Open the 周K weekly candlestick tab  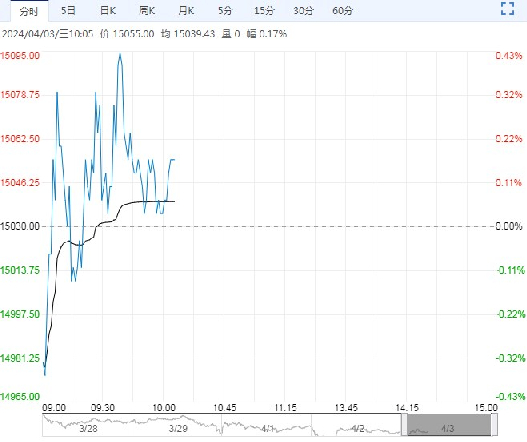click(147, 11)
